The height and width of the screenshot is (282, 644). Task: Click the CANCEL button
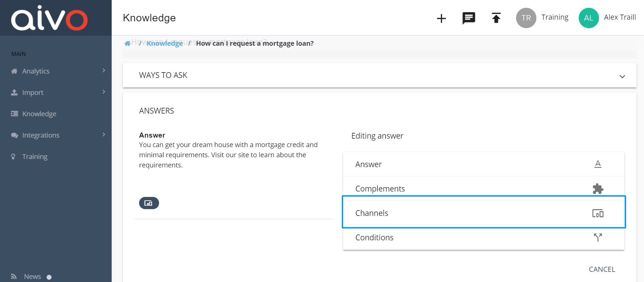click(x=602, y=269)
